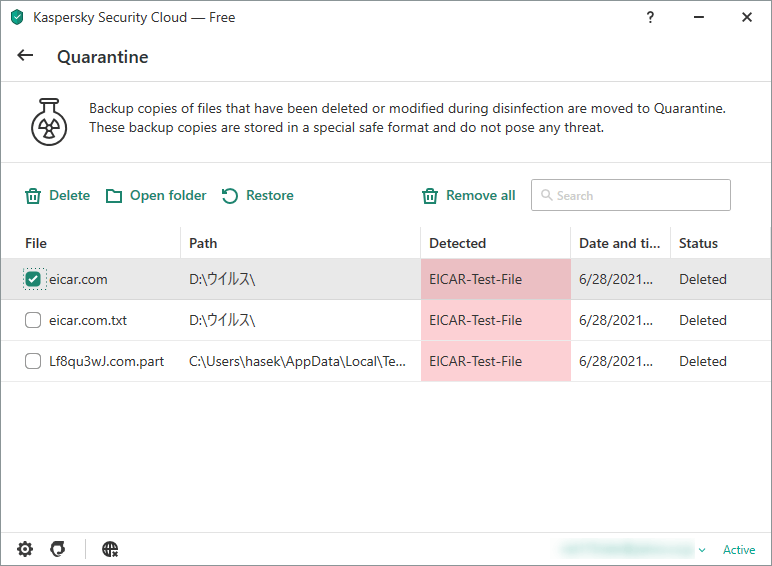The width and height of the screenshot is (772, 566).
Task: Click the Active license status link
Action: point(739,550)
